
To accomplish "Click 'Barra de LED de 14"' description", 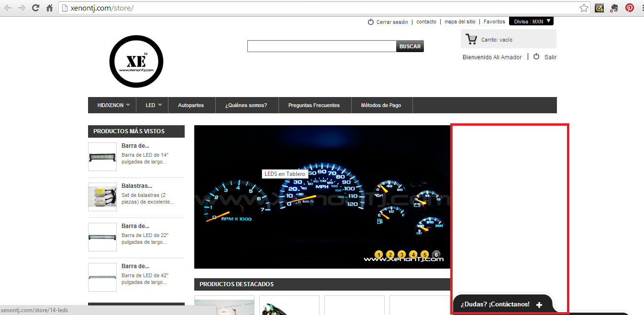I will click(x=145, y=158).
